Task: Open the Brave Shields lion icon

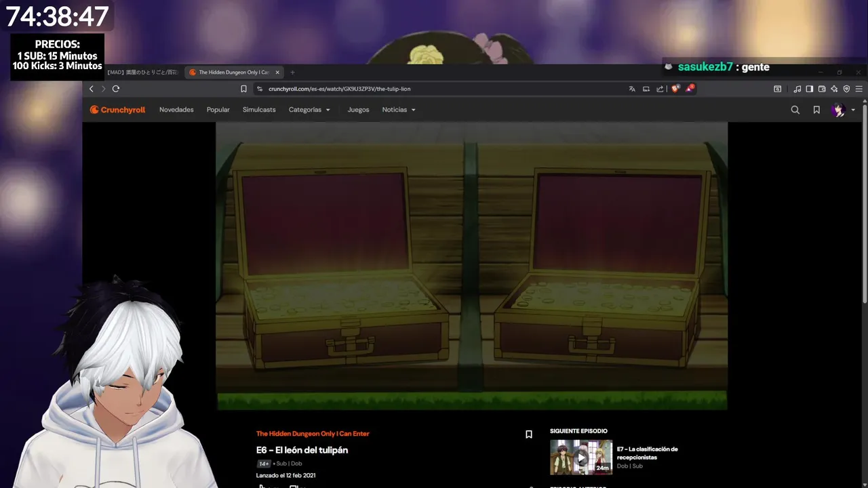Action: tap(675, 89)
